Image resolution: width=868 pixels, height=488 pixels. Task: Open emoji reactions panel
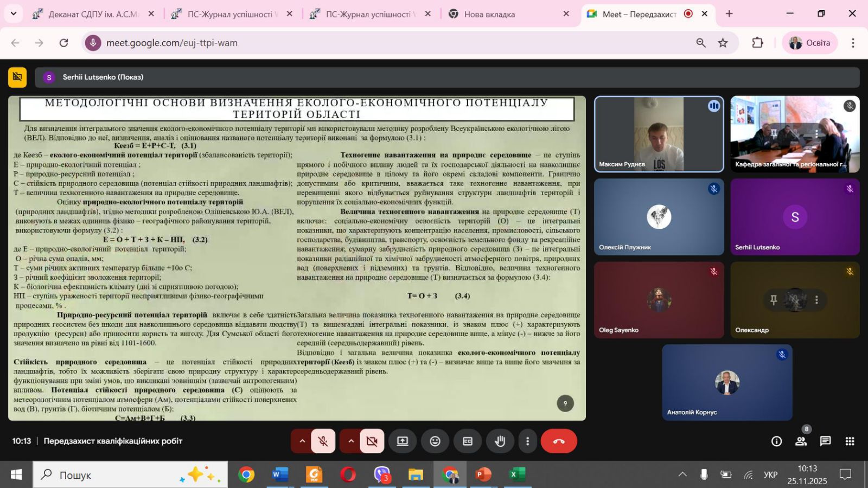(435, 441)
